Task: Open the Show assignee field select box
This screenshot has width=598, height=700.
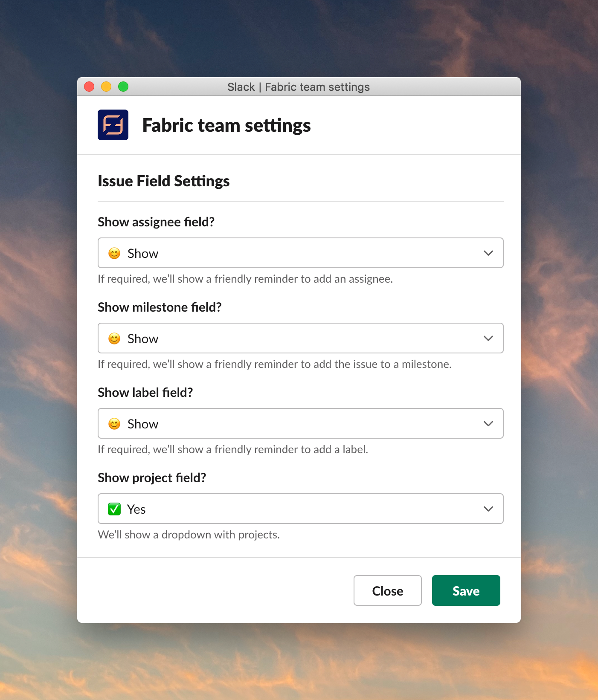Action: click(x=301, y=253)
